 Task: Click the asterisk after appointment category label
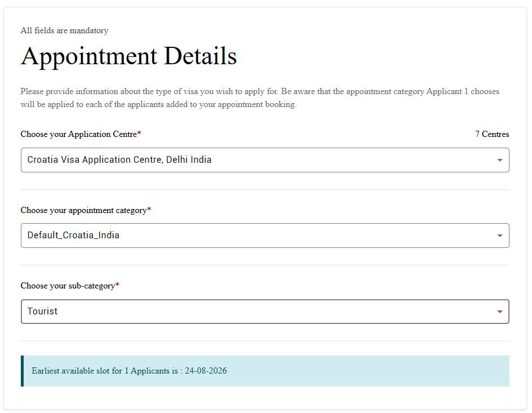[x=149, y=209]
